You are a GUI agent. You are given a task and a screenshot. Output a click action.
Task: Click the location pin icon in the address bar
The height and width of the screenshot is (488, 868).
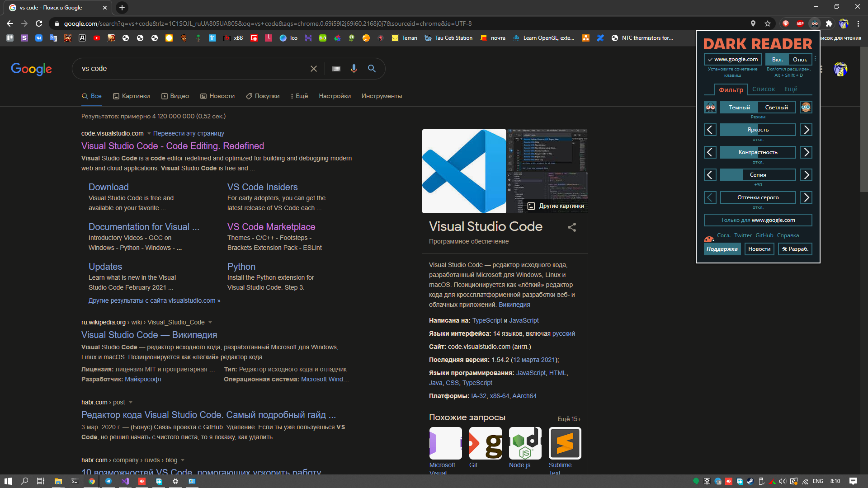pyautogui.click(x=753, y=23)
